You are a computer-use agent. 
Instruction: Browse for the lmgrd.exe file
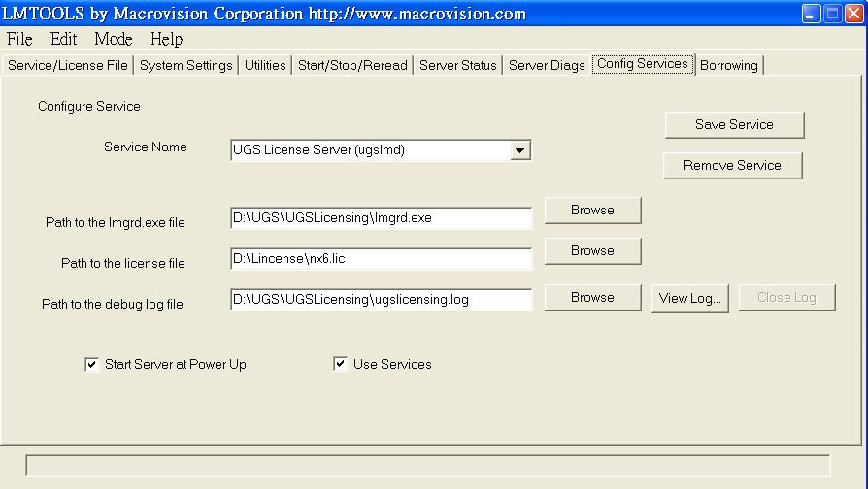[593, 211]
